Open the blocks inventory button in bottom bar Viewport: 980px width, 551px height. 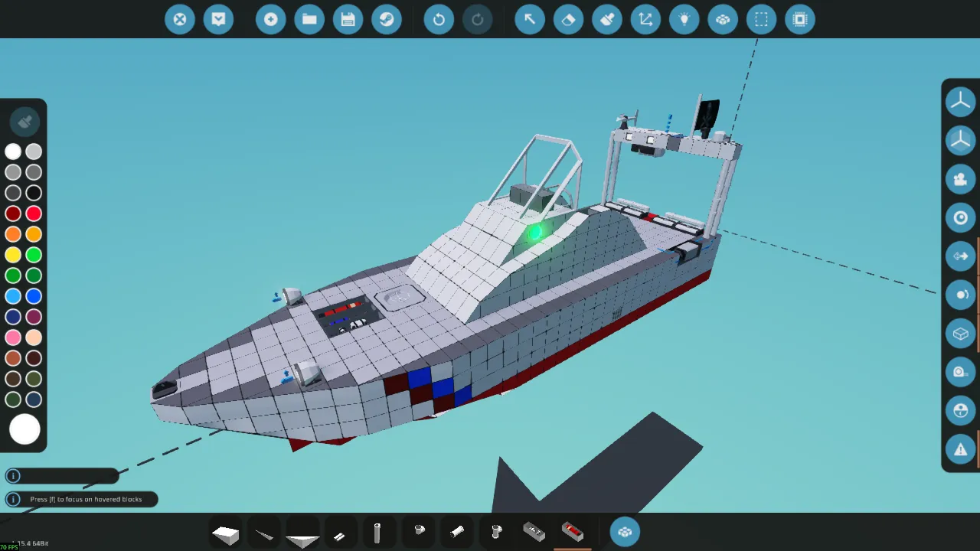pyautogui.click(x=625, y=532)
